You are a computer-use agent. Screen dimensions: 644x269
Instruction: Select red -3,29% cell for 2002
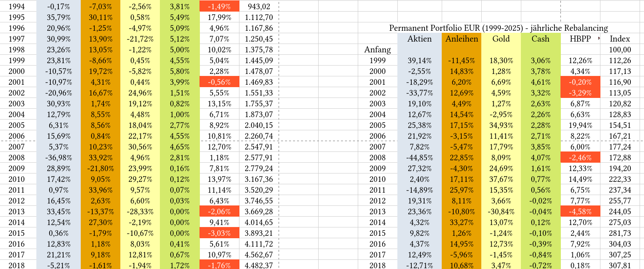pyautogui.click(x=580, y=93)
